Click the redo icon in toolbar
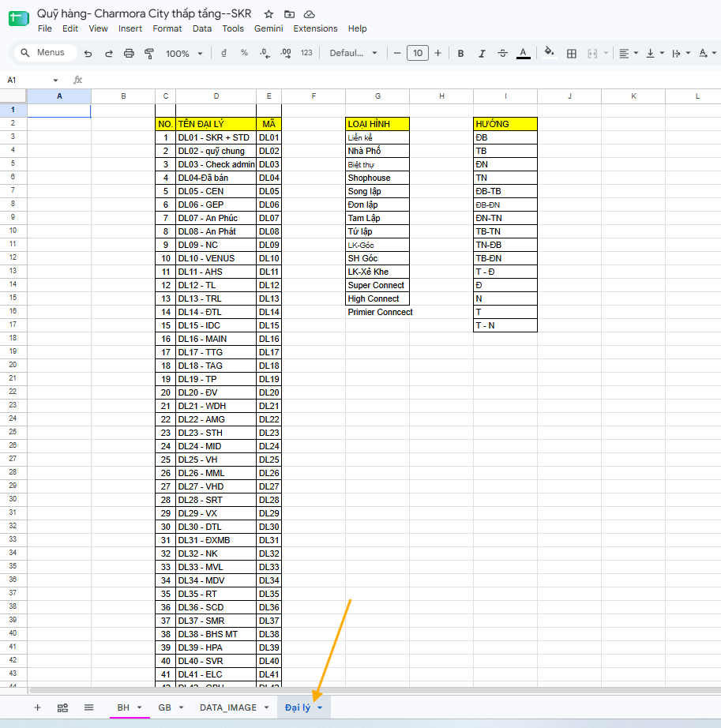Image resolution: width=721 pixels, height=728 pixels. [x=109, y=54]
